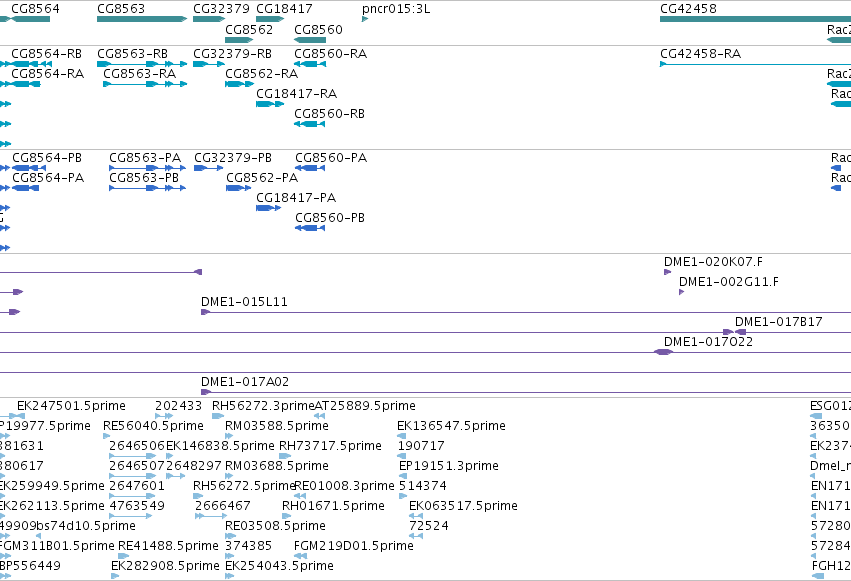
Task: Select EST RH73717.5prime
Action: [x=285, y=456]
